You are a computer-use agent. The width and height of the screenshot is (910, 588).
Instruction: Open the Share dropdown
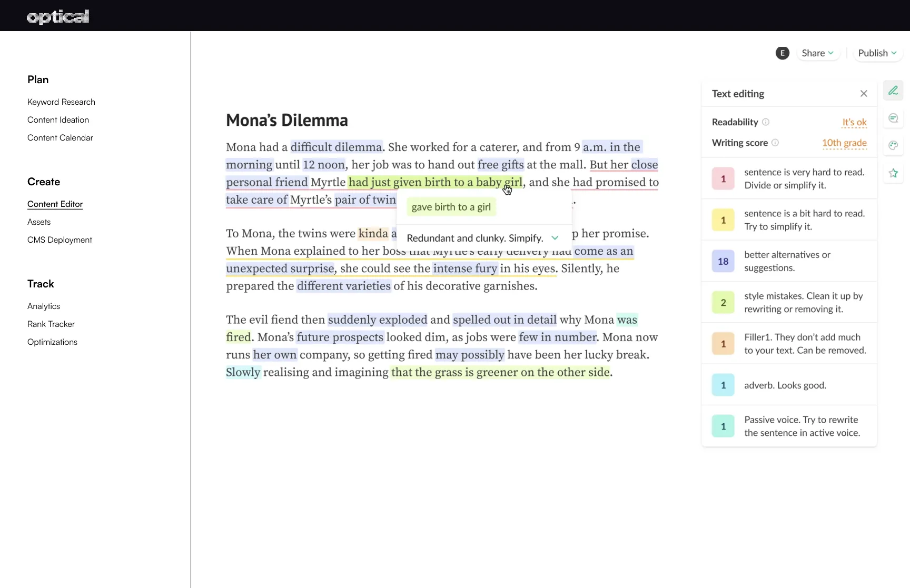(818, 53)
